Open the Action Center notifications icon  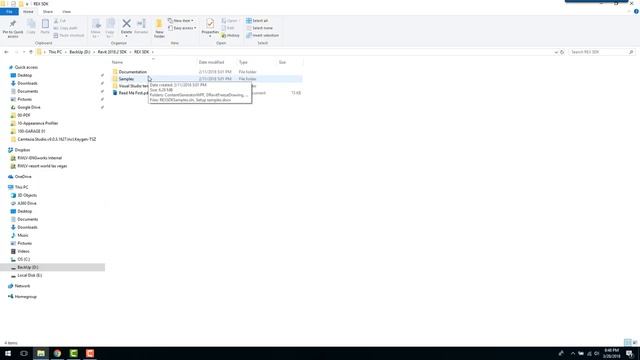click(x=630, y=353)
